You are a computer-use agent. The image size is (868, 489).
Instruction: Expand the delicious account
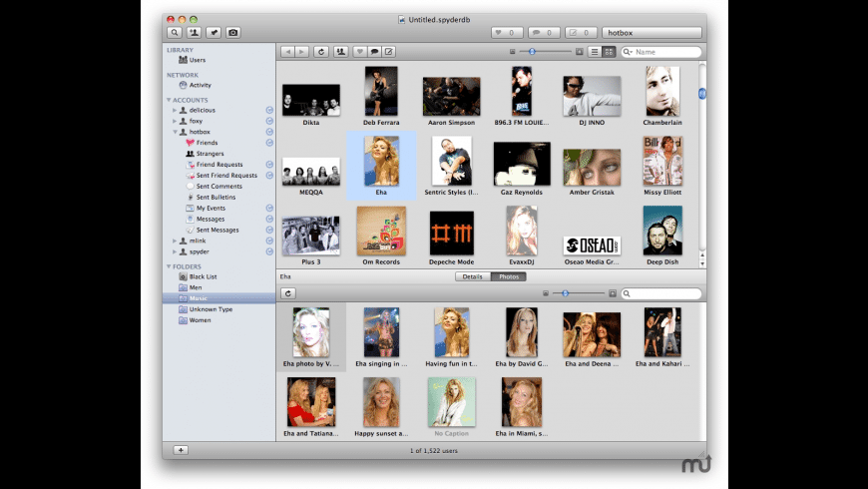[175, 110]
